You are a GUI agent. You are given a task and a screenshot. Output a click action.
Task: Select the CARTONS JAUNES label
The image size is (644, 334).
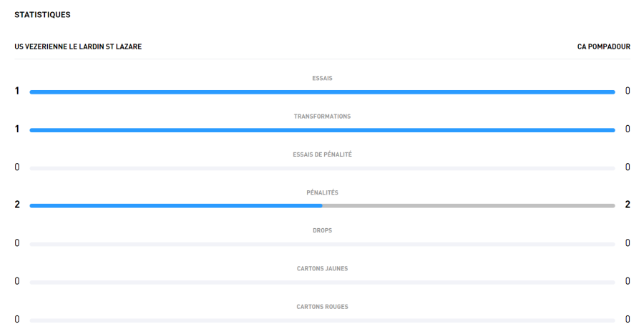322,268
